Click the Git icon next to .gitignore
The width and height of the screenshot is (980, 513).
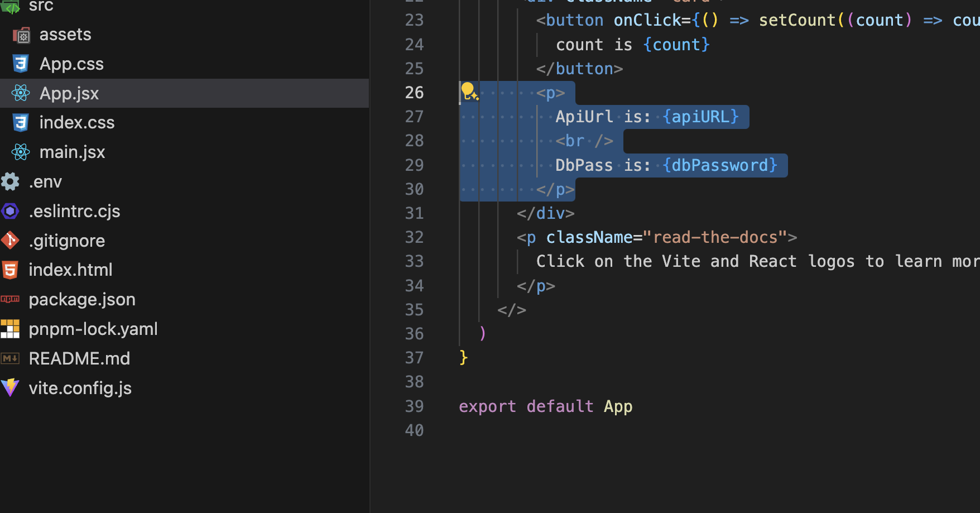point(10,241)
